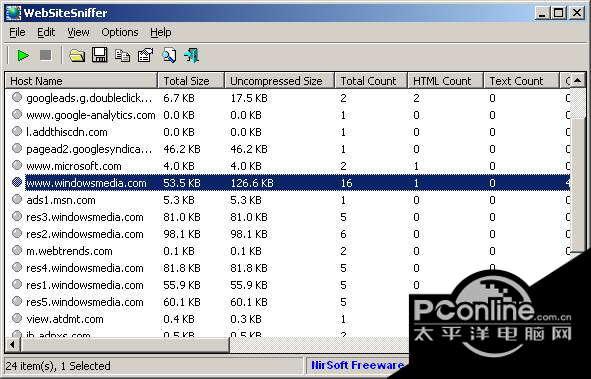The width and height of the screenshot is (591, 379).
Task: Open the File menu
Action: coord(17,32)
